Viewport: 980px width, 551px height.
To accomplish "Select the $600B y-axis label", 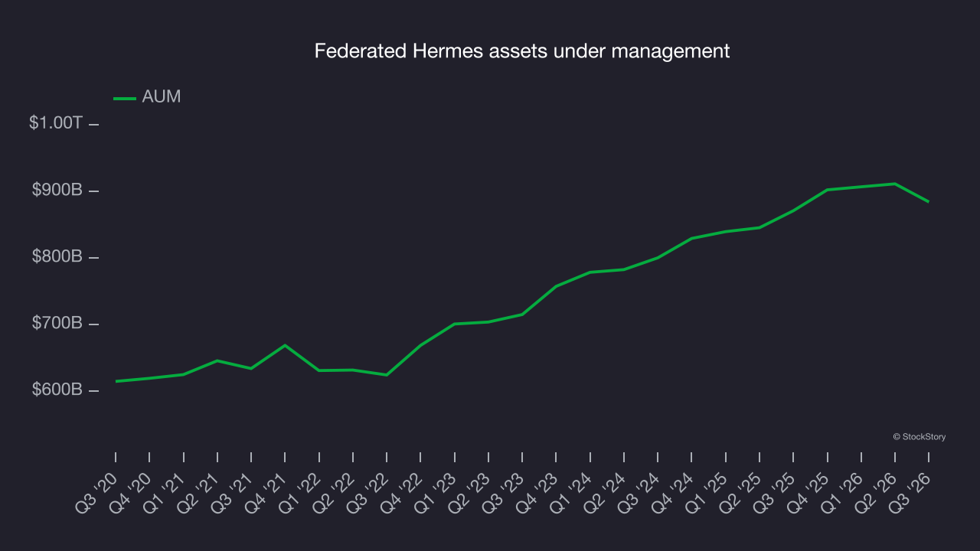I will pos(57,390).
